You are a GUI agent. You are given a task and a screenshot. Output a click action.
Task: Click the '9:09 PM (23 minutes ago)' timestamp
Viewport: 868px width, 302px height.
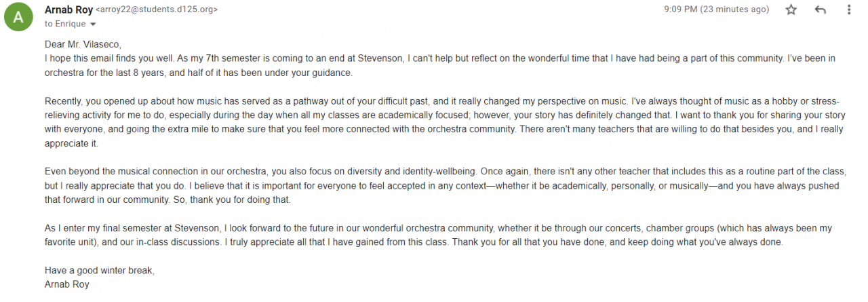(x=717, y=10)
